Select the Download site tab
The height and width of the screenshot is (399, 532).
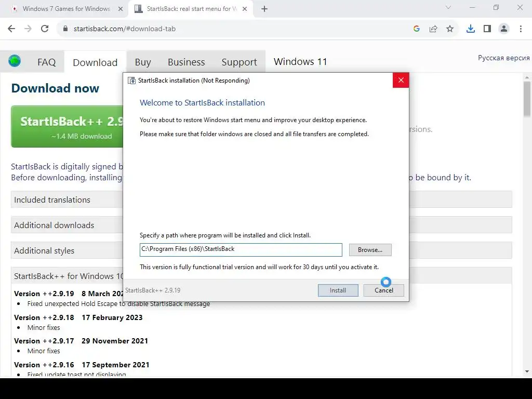coord(95,62)
